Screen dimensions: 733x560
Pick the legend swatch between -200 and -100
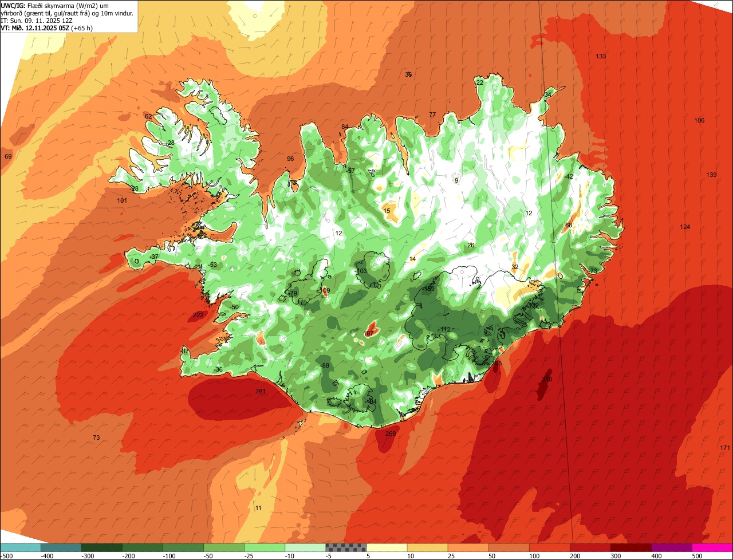pyautogui.click(x=142, y=547)
